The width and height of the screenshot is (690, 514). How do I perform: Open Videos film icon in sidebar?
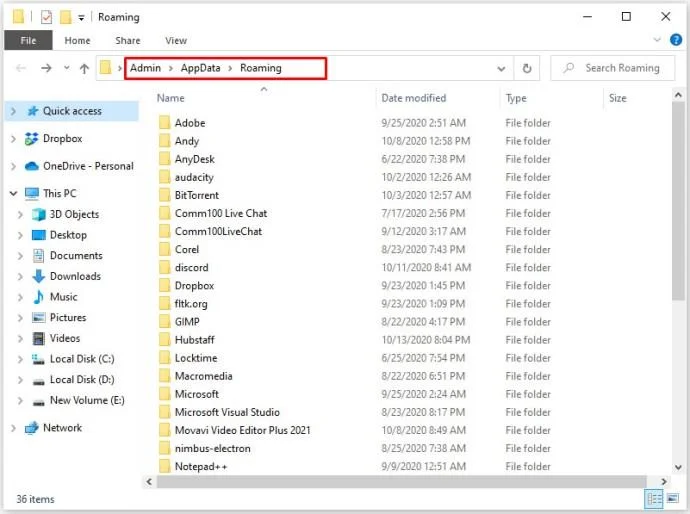39,338
